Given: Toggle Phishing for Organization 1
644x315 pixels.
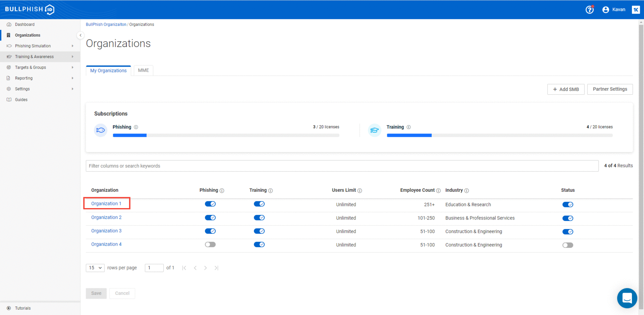Looking at the screenshot, I should [x=210, y=204].
